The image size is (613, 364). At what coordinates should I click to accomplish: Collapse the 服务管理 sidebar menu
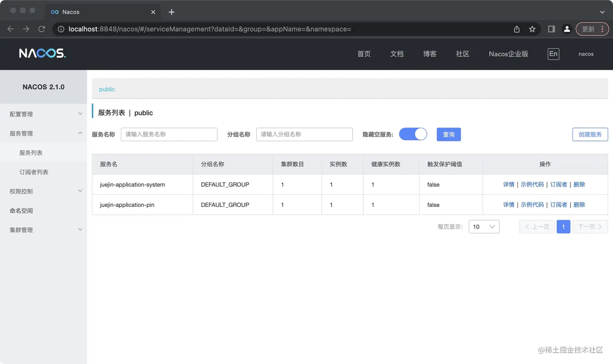pos(43,133)
